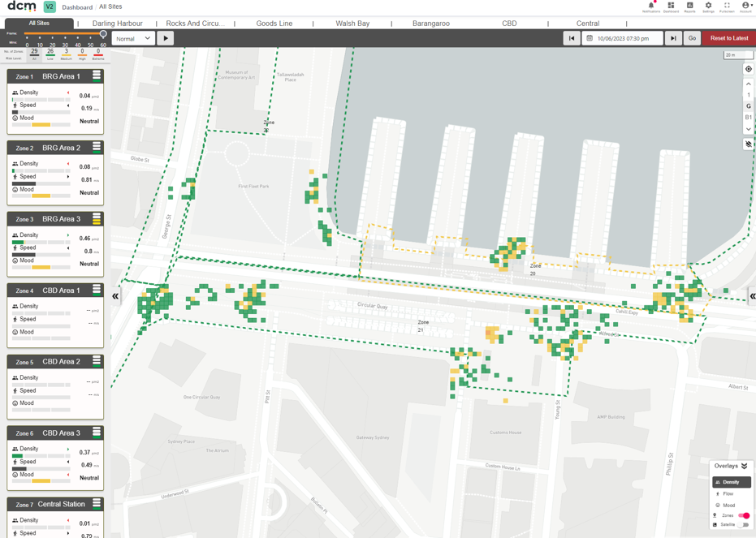Skip to the next frame button
The height and width of the screenshot is (538, 756).
click(x=673, y=38)
